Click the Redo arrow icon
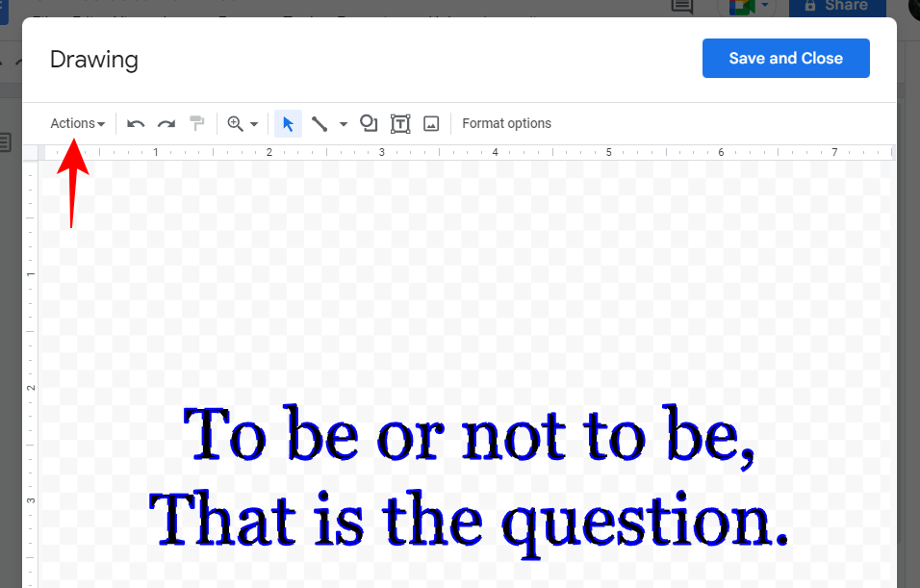The image size is (920, 588). [x=166, y=124]
